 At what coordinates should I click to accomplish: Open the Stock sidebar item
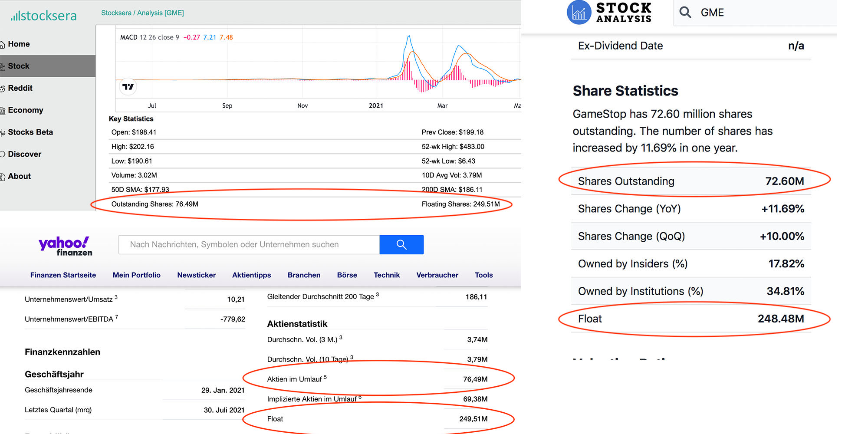point(19,66)
